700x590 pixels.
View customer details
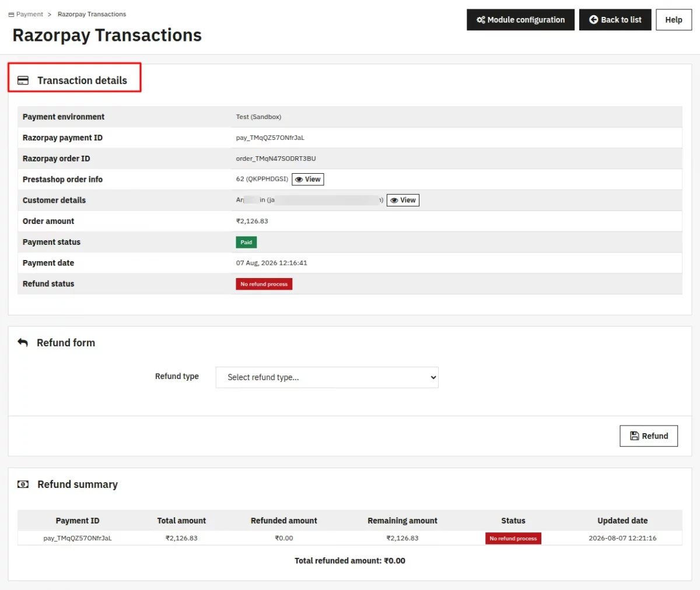(402, 201)
